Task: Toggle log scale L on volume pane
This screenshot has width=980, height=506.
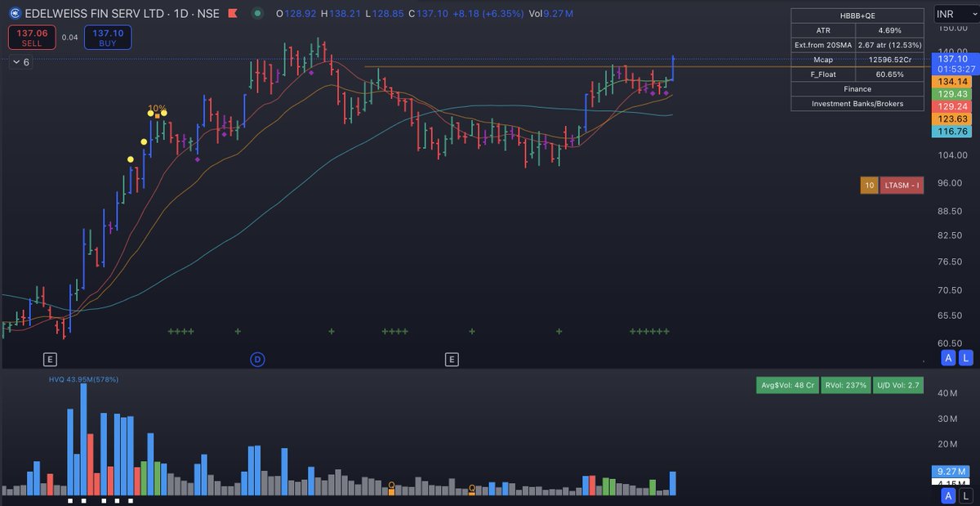Action: (965, 496)
